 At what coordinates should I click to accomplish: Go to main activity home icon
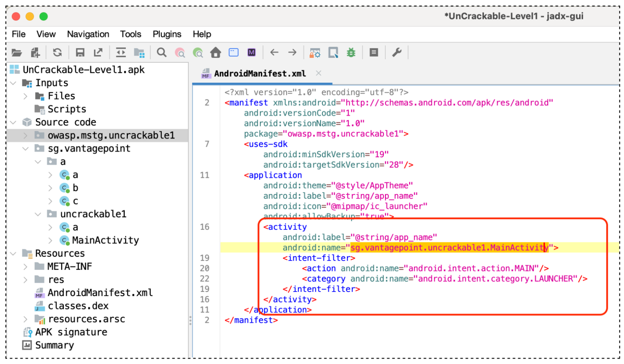coord(216,53)
